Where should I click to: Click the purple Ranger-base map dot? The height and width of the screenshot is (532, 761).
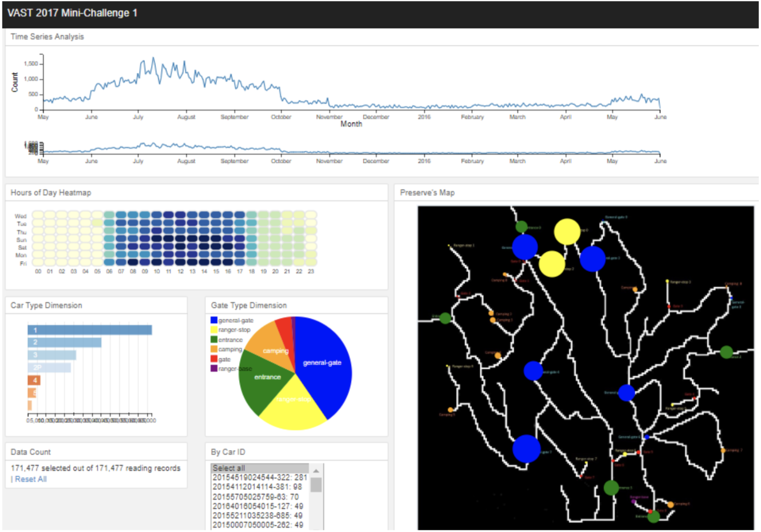click(633, 501)
